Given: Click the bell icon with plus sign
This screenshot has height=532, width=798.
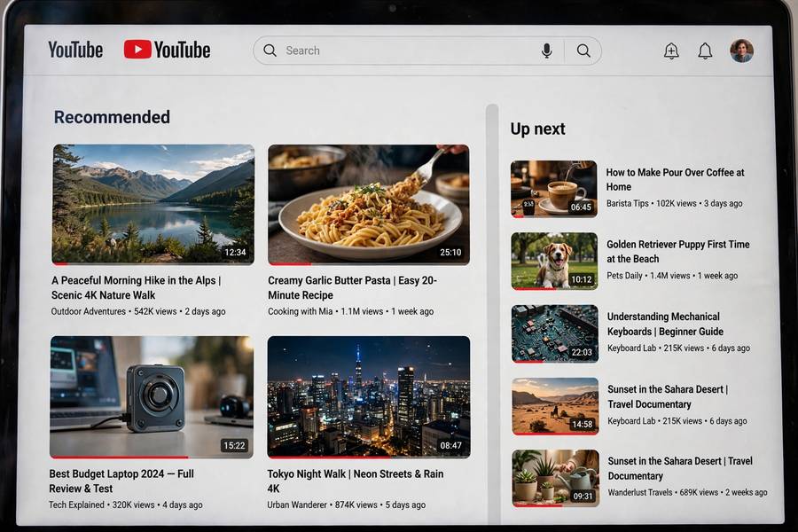Looking at the screenshot, I should 671,51.
